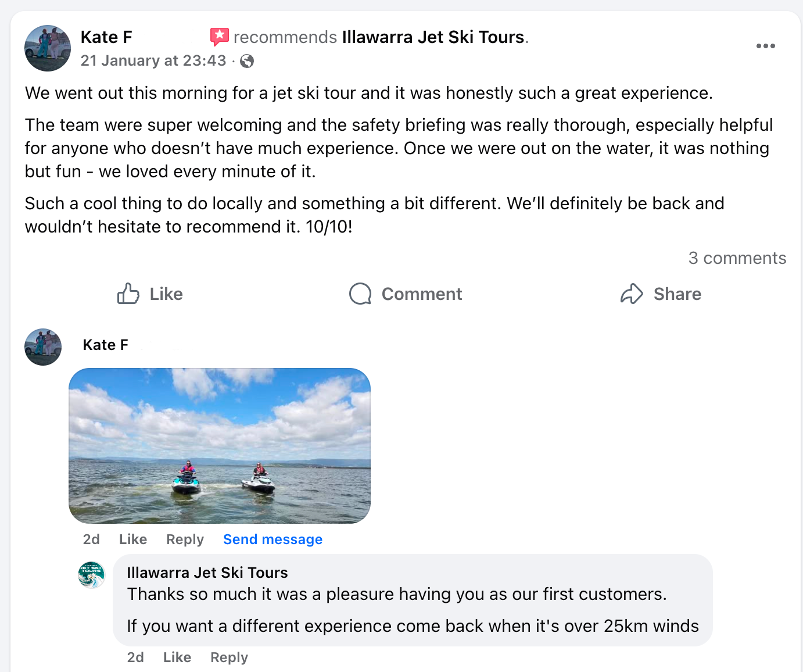This screenshot has height=672, width=803.
Task: Open the Illawarra Jet Ski Tours page link
Action: pos(433,37)
